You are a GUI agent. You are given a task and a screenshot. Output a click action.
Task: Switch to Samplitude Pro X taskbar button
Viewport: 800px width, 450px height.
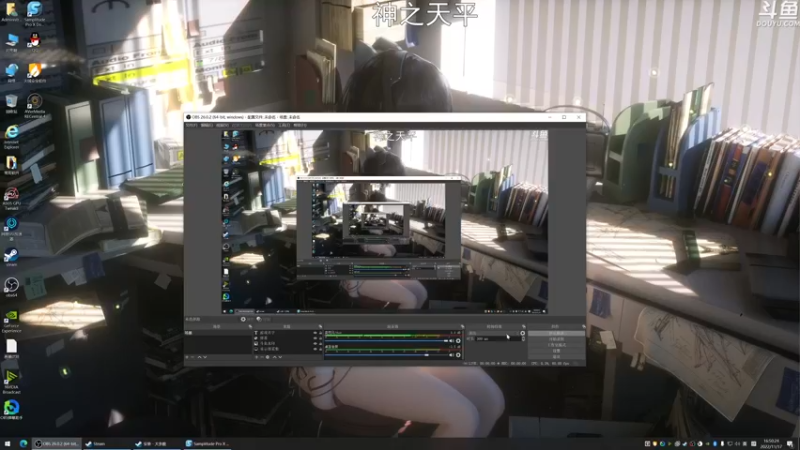click(207, 444)
